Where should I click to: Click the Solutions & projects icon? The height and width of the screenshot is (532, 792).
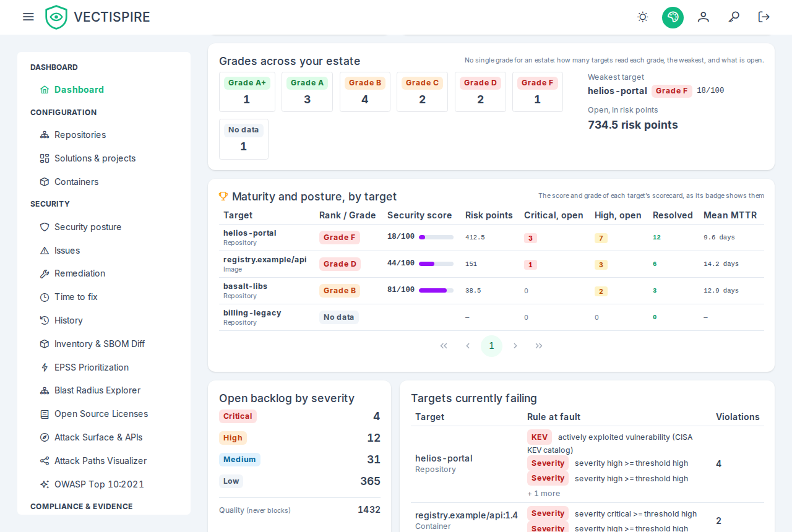tap(45, 158)
